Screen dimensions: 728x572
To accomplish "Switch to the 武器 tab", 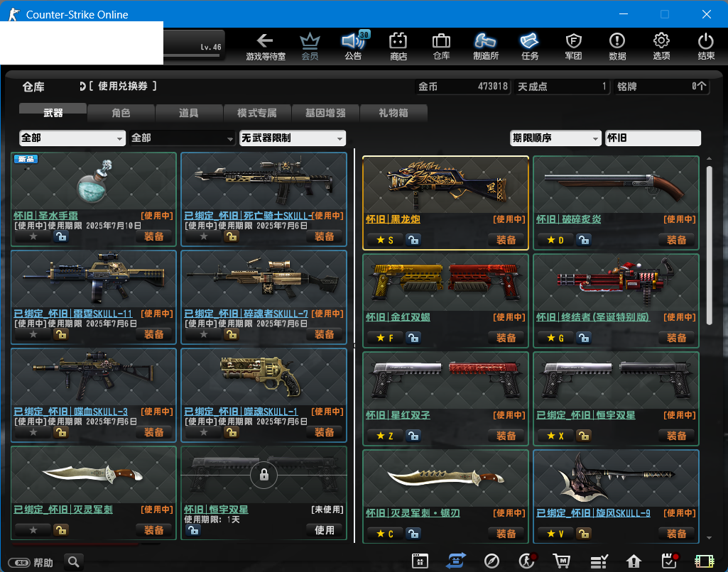I will (53, 113).
